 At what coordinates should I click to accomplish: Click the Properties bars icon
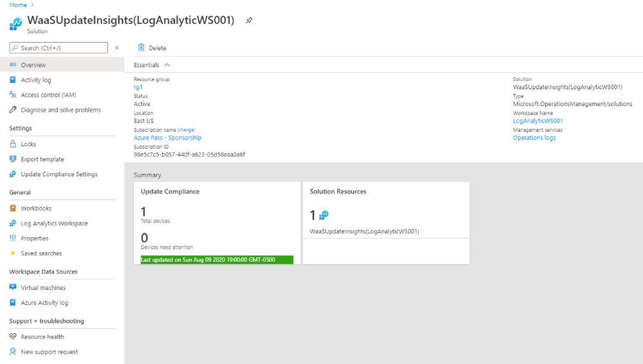[x=13, y=238]
